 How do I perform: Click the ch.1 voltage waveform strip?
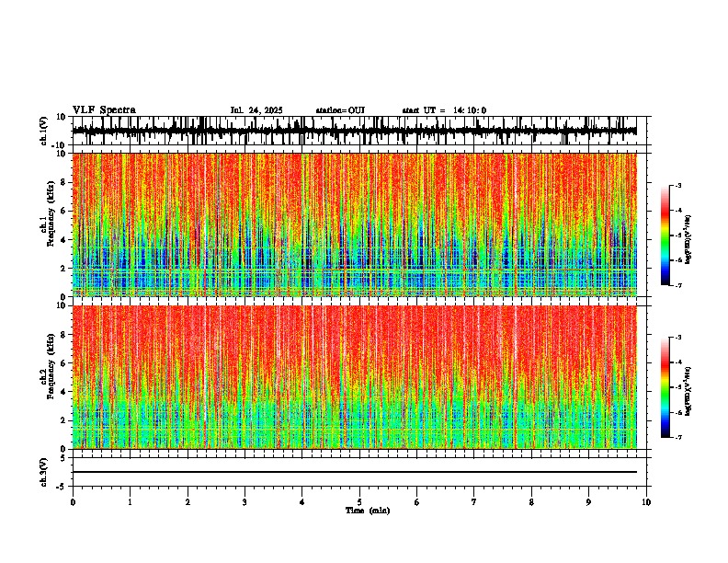[x=355, y=131]
